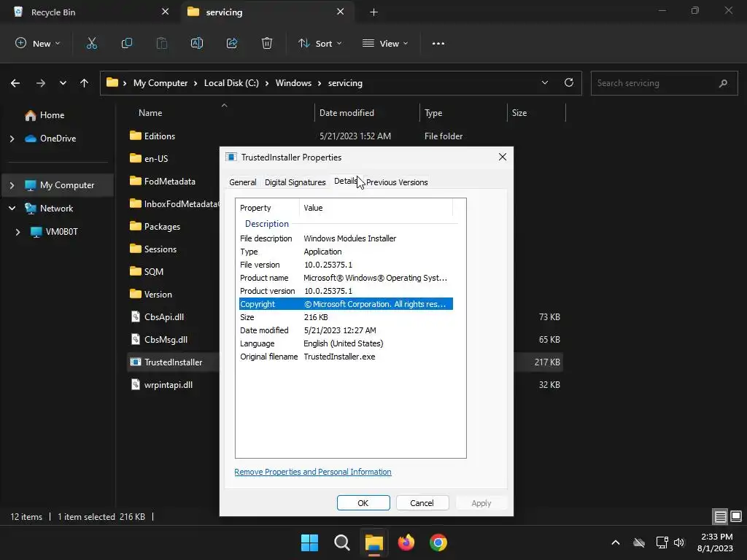The image size is (747, 560).
Task: Click Windows in the address breadcrumb
Action: [x=293, y=83]
